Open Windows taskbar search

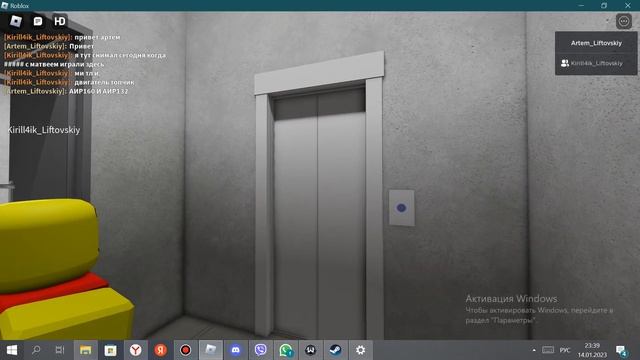[x=36, y=350]
